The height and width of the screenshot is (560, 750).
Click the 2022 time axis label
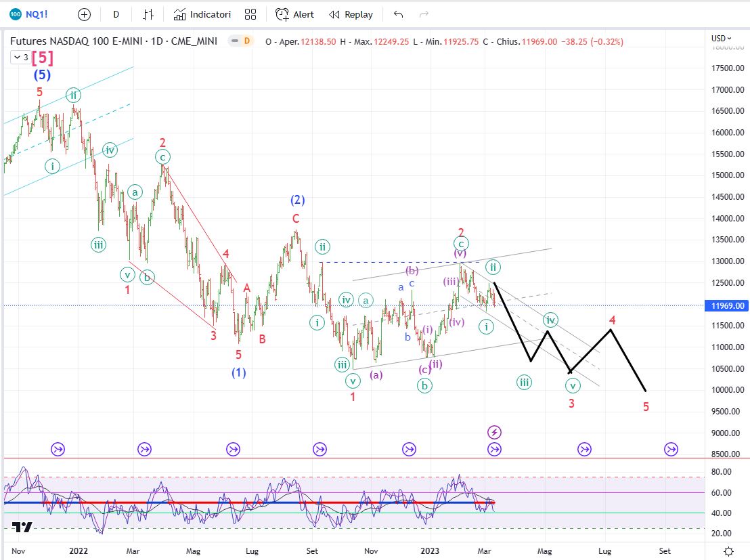tap(79, 551)
